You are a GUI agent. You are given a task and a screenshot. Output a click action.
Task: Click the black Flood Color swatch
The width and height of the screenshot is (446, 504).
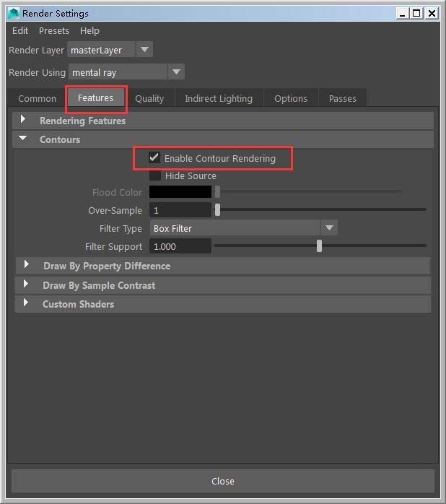click(x=180, y=192)
